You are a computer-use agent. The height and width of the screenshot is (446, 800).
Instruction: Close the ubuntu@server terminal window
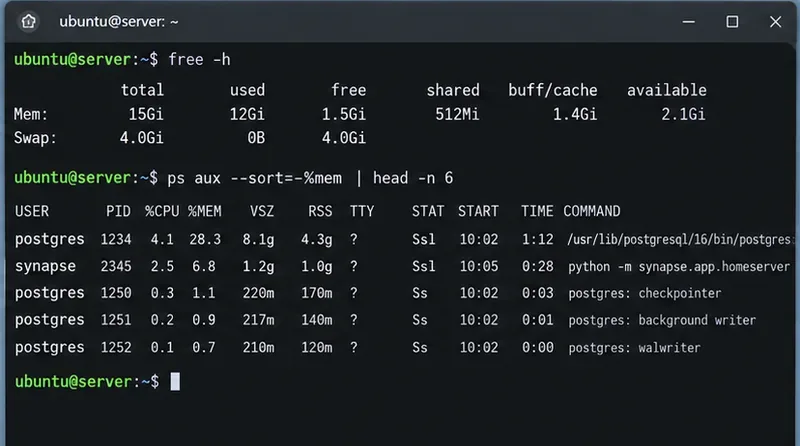(776, 21)
